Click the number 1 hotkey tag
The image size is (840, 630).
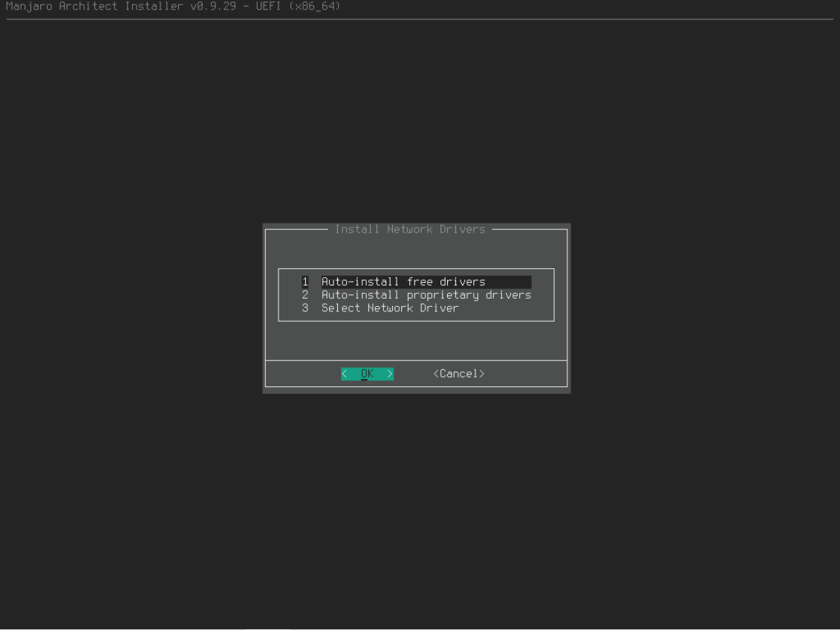[x=305, y=282]
